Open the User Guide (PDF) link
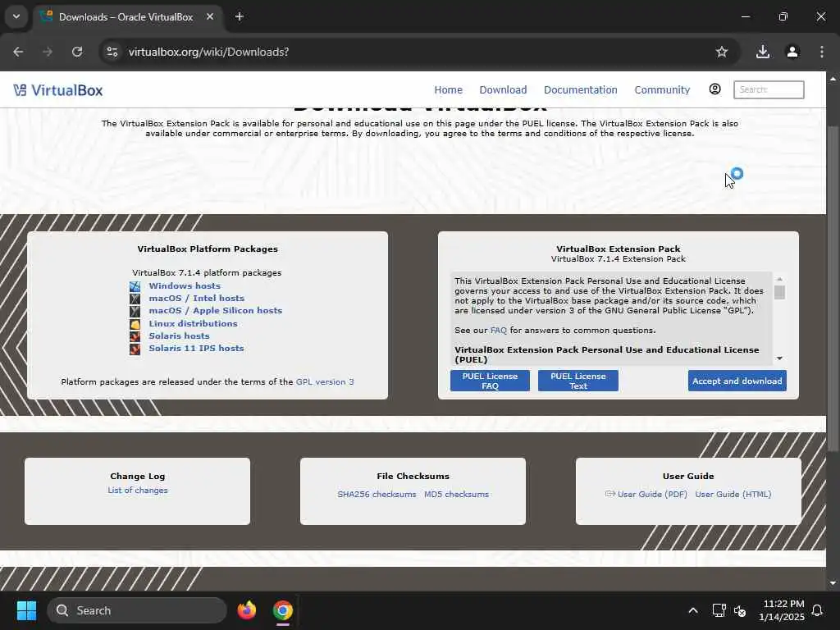This screenshot has width=840, height=630. (652, 495)
